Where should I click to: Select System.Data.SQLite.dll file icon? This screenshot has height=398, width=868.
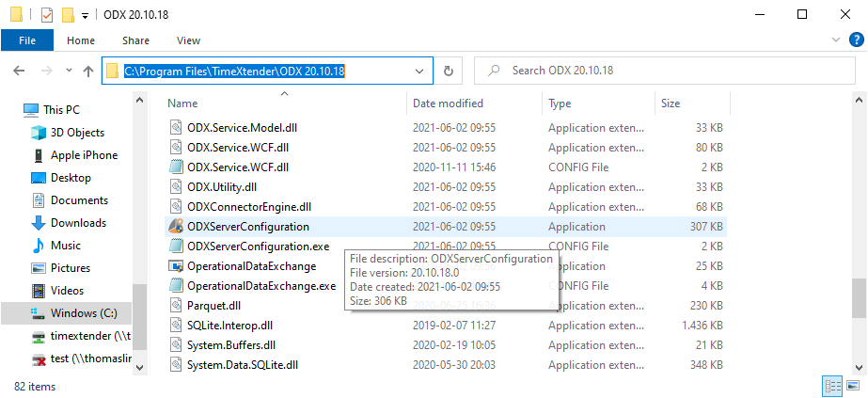(x=176, y=365)
